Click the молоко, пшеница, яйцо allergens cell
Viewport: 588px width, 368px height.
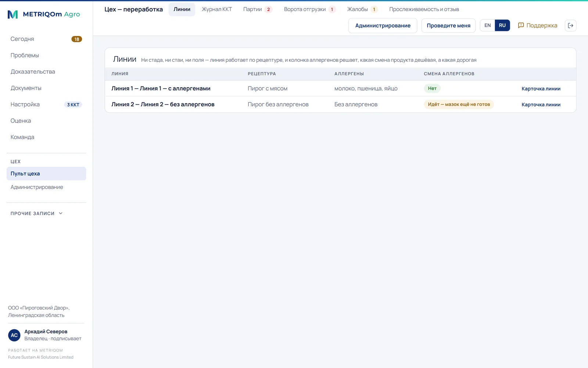click(366, 88)
